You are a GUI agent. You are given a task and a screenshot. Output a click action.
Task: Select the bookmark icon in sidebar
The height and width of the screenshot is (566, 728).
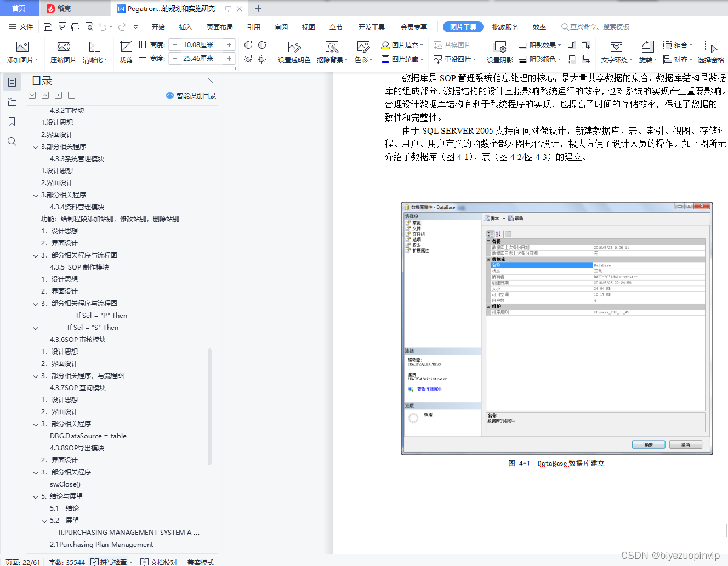point(12,122)
